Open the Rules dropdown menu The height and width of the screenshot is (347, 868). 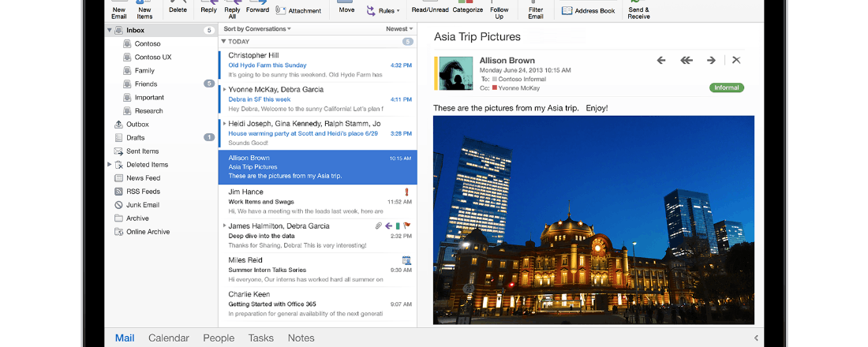coord(383,11)
